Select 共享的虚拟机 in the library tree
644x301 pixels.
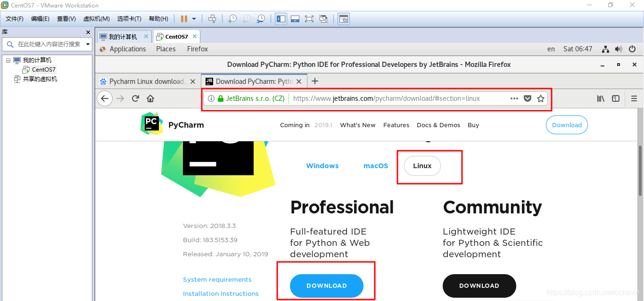click(x=40, y=79)
